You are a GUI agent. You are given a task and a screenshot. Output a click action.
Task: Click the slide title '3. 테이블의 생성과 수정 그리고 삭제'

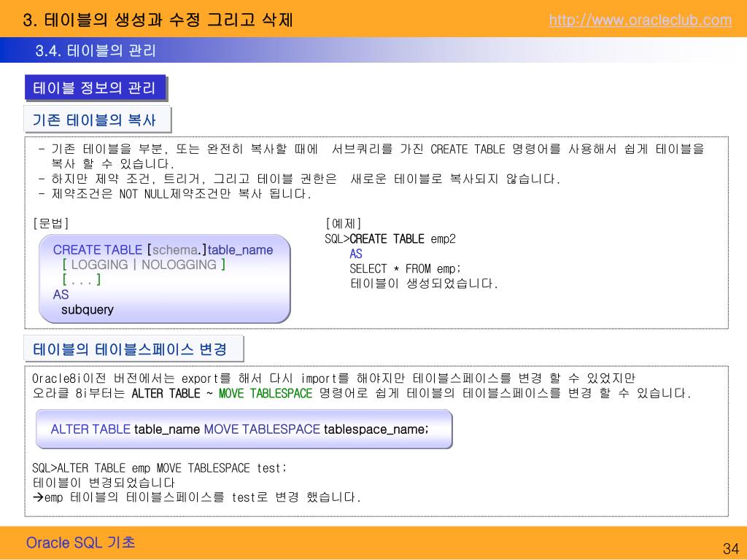[x=158, y=20]
